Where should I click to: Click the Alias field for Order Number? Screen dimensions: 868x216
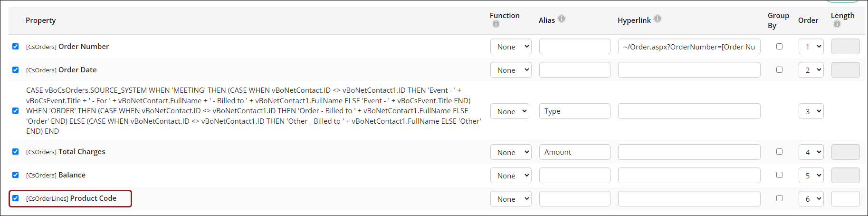pos(575,47)
